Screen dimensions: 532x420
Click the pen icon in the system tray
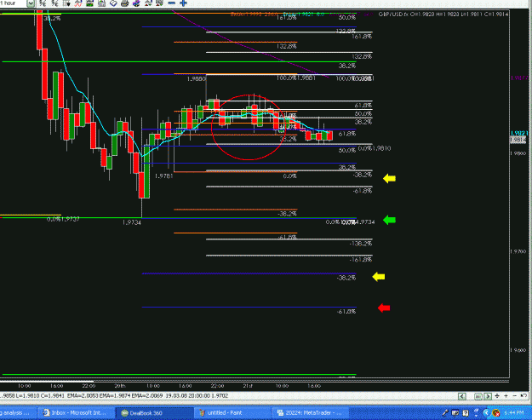click(x=445, y=413)
